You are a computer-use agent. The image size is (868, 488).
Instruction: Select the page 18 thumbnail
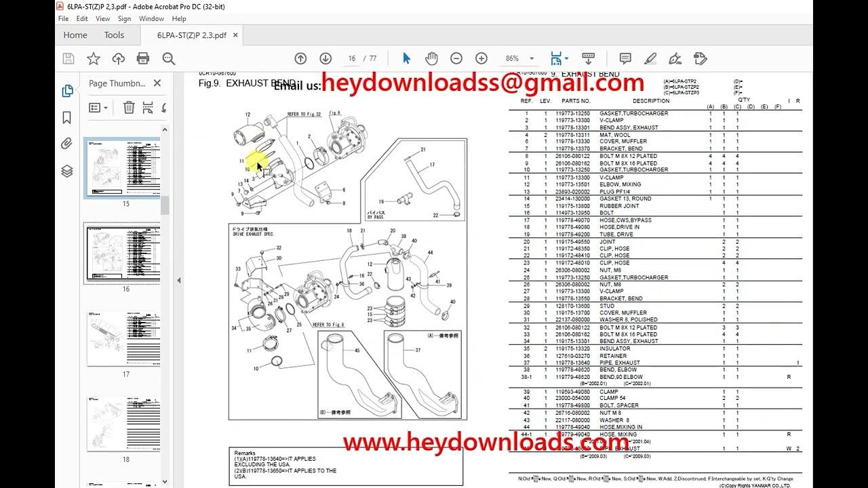[x=123, y=424]
